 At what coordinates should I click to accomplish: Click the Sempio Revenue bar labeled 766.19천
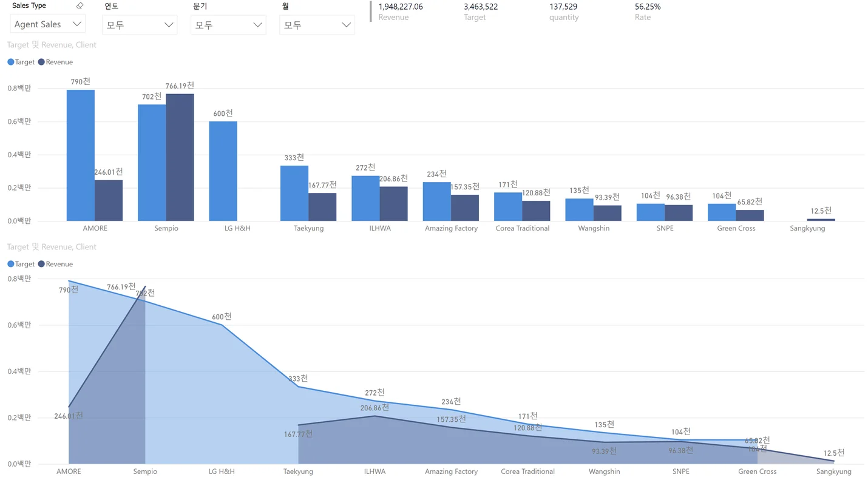pos(180,157)
